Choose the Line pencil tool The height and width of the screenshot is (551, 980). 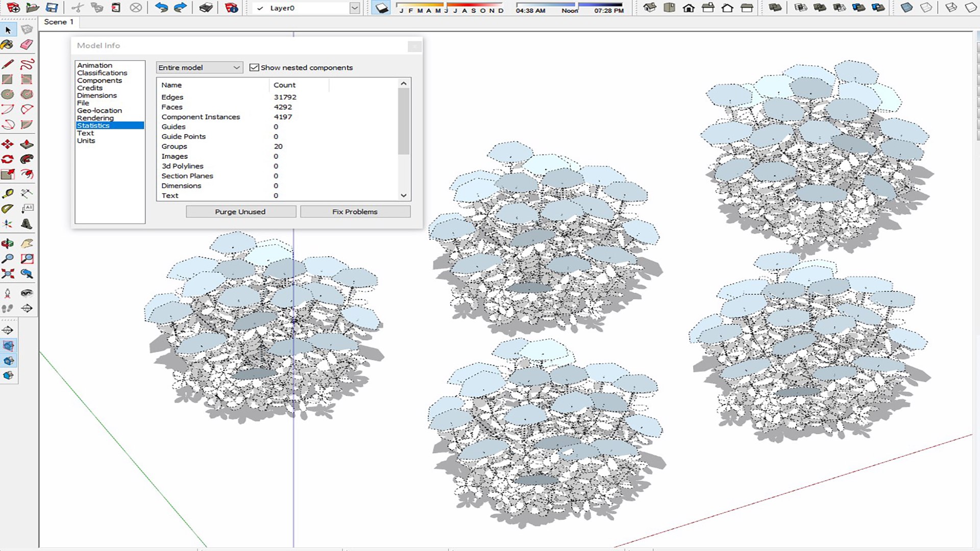pos(8,64)
